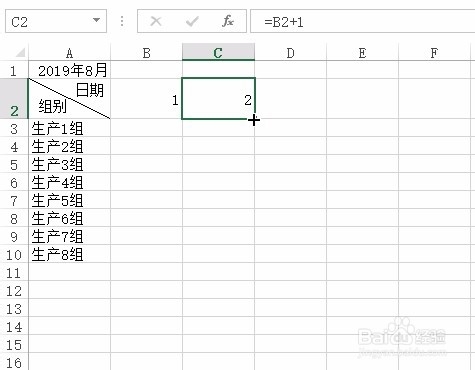Select row 14 header
This screenshot has width=475, height=370.
click(x=14, y=326)
